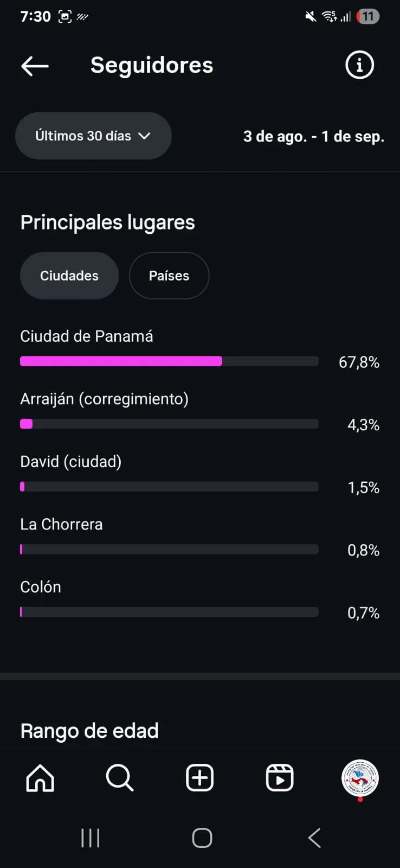Tap the Rango de edad heading
Screen dimensions: 400x868
click(x=89, y=731)
